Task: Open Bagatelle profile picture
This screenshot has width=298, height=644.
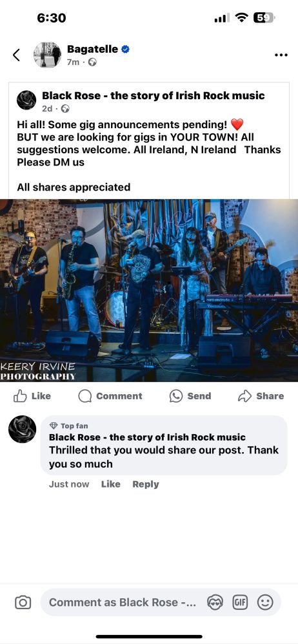Action: coord(47,55)
